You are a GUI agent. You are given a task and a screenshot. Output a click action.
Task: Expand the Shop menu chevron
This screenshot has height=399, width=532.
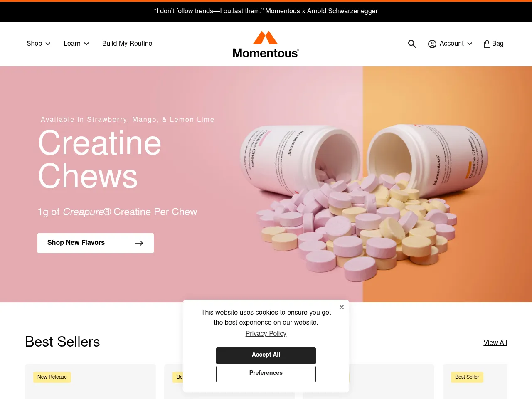(48, 44)
